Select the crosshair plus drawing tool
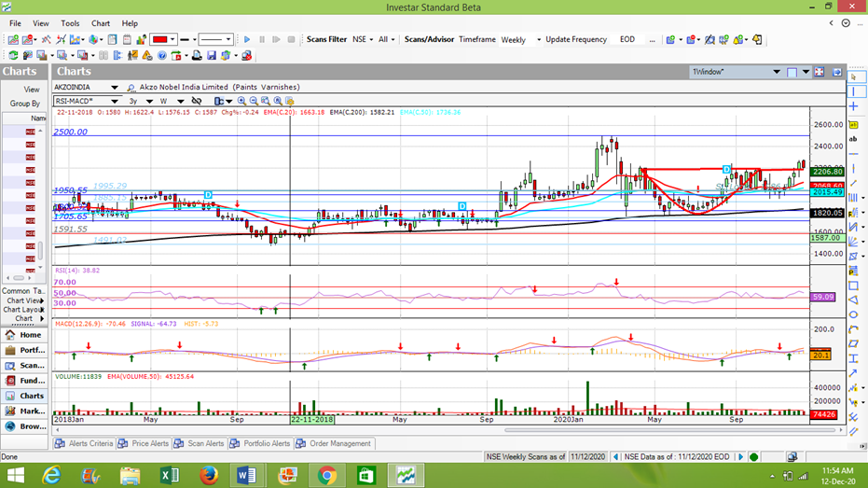This screenshot has height=488, width=868. (854, 107)
